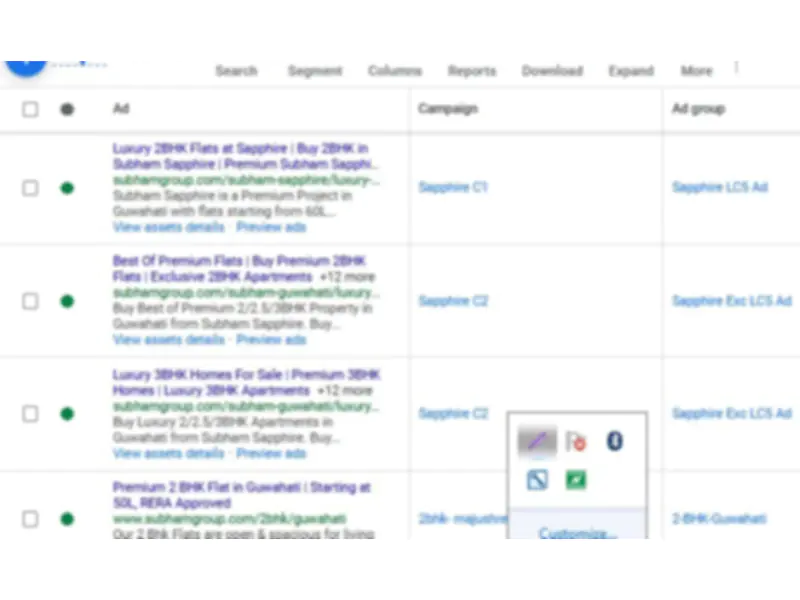Image resolution: width=800 pixels, height=600 pixels.
Task: Check the checkbox for the Luxury 2BHK Flats ad
Action: (x=30, y=188)
